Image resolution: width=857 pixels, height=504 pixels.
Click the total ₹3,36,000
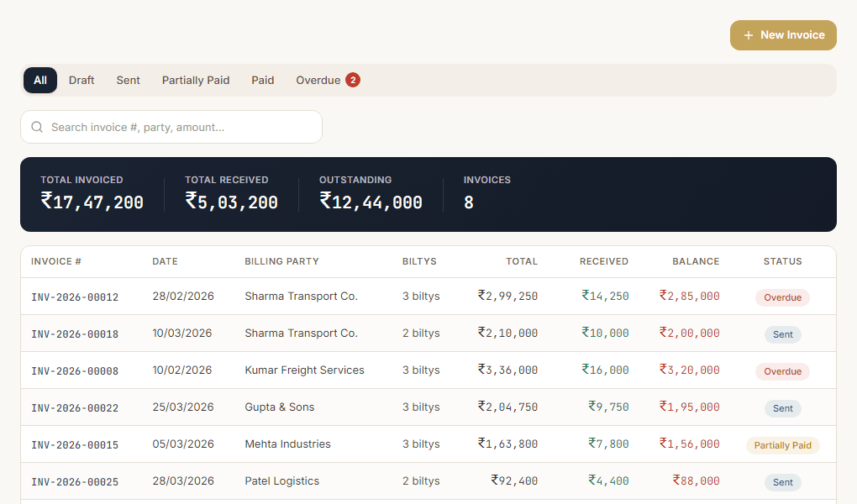coord(507,370)
